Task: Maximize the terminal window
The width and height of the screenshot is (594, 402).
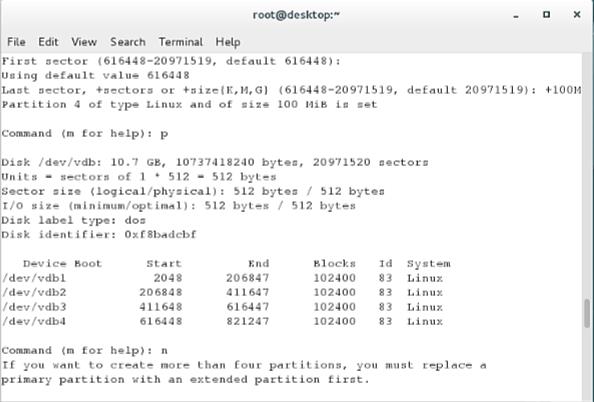Action: click(x=546, y=14)
